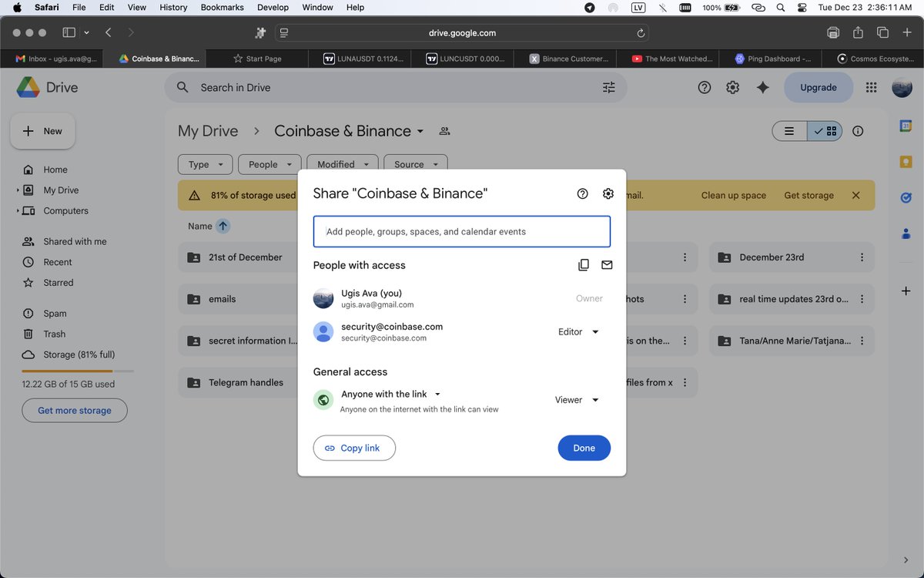Open Drive settings gear icon

click(733, 88)
